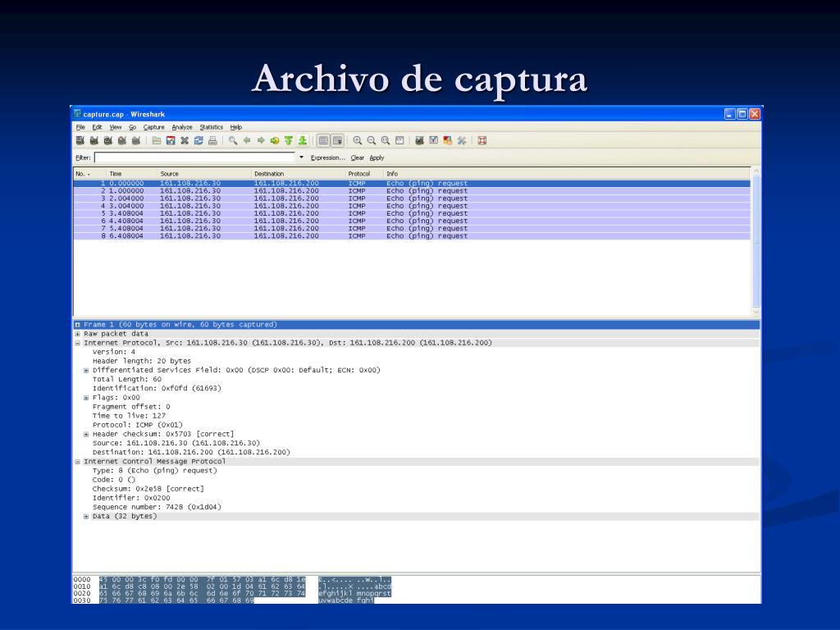Select 'Type: 8 (Echo (ping) request)' line
Viewport: 840px width, 630px height.
155,471
